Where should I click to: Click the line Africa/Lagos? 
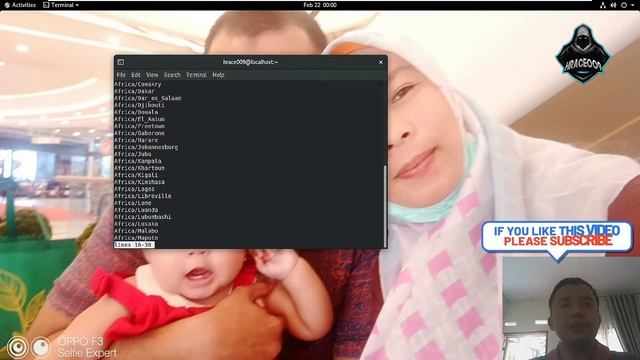pyautogui.click(x=134, y=189)
